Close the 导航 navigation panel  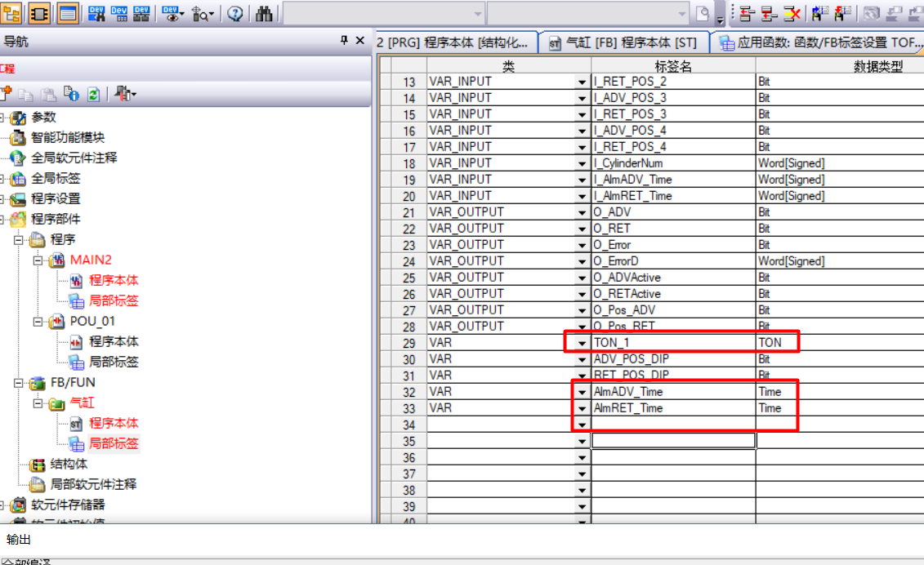coord(360,41)
